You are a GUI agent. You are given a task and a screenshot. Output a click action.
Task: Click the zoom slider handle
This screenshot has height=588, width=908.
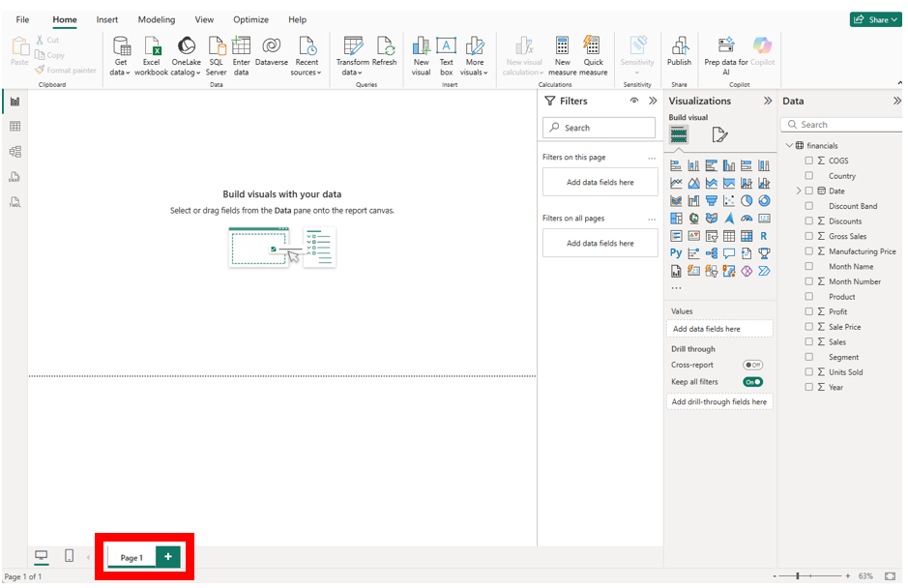(x=798, y=575)
